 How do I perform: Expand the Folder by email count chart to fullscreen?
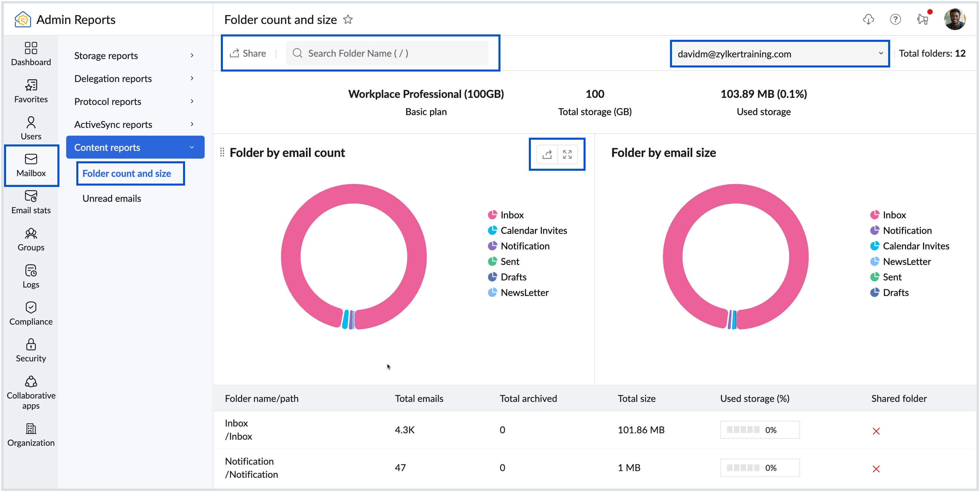567,154
